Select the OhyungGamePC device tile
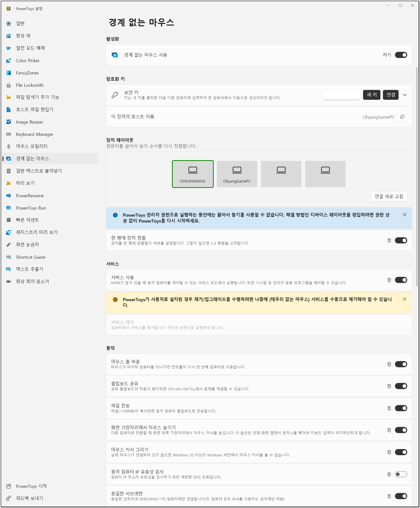Image resolution: width=420 pixels, height=508 pixels. (237, 174)
